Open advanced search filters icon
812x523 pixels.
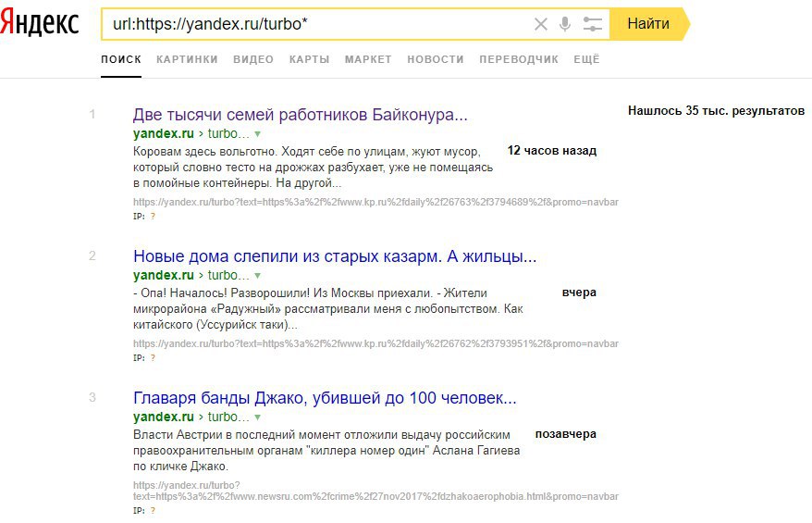593,24
